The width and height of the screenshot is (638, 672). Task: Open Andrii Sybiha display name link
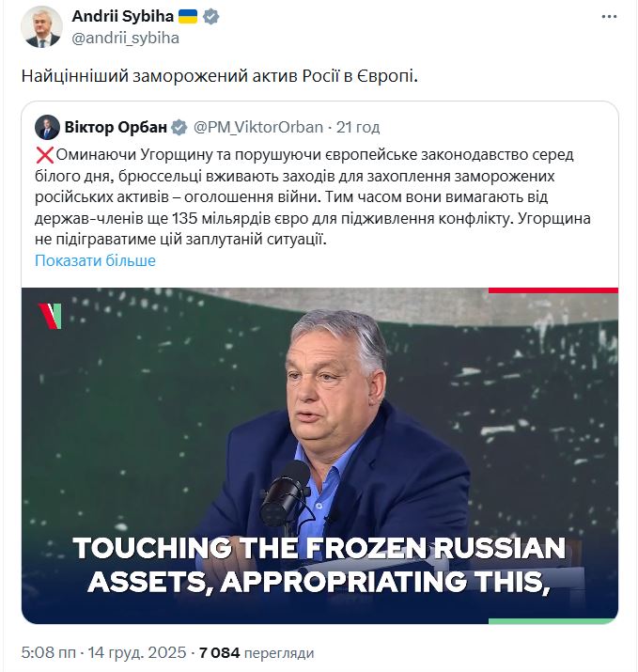pos(122,17)
